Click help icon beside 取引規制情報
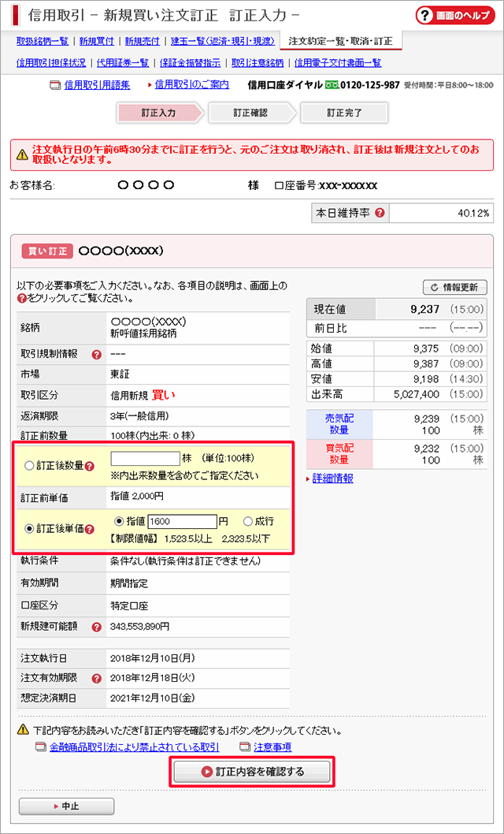This screenshot has height=834, width=504. tap(97, 354)
